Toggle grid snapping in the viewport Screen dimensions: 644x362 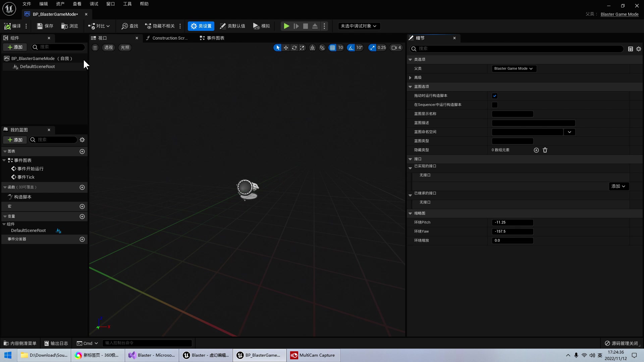point(332,48)
